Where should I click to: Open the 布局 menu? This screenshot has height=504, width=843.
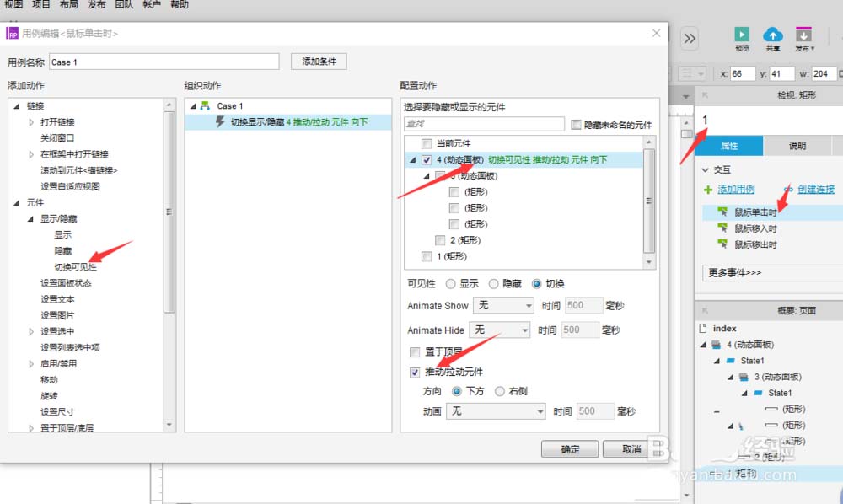(69, 4)
